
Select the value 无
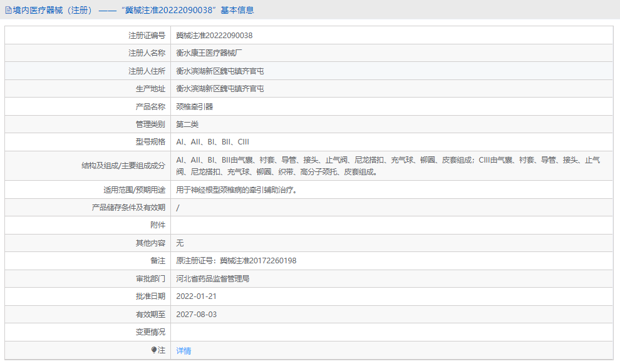coord(180,243)
